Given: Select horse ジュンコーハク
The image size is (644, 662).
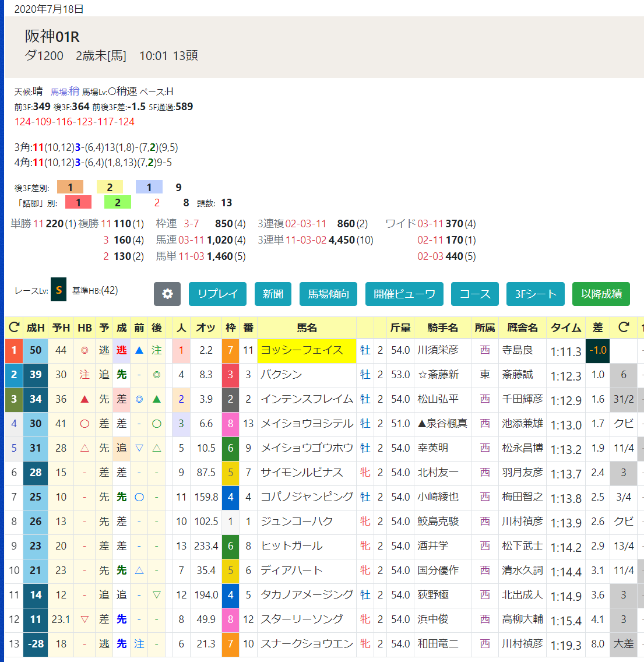Looking at the screenshot, I should 297,522.
